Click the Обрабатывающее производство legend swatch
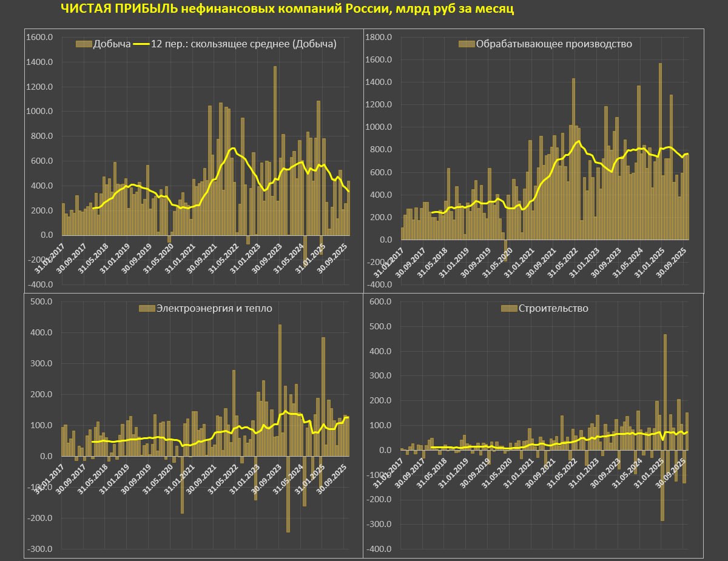728x561 pixels. 467,44
